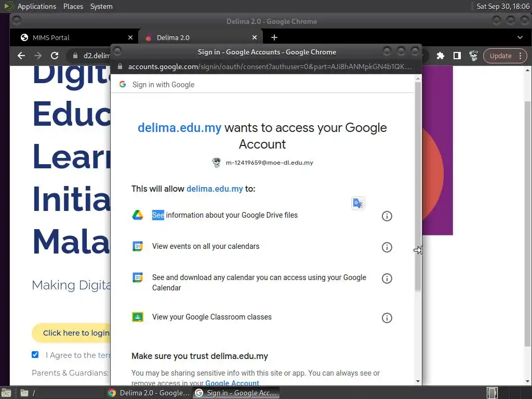Open the Chrome three-dot menu
This screenshot has height=399, width=532.
tap(521, 56)
